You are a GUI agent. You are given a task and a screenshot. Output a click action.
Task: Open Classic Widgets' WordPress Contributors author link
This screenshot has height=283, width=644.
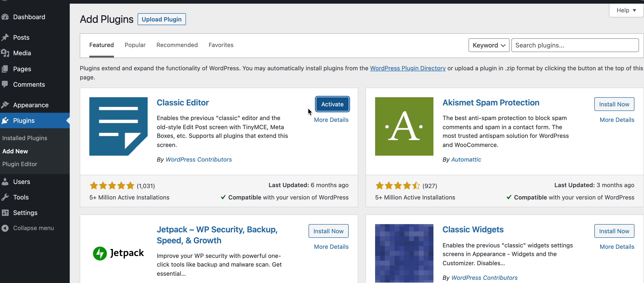click(484, 278)
